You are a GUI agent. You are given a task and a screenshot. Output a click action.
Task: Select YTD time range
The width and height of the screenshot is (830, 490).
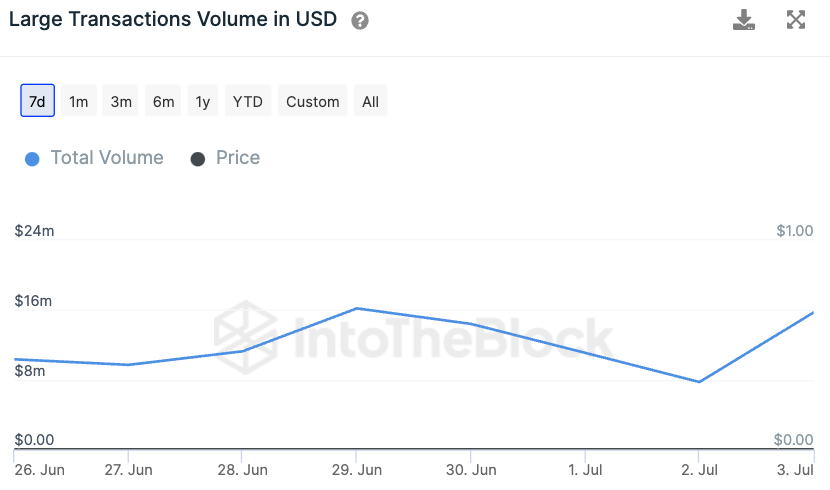(x=248, y=101)
